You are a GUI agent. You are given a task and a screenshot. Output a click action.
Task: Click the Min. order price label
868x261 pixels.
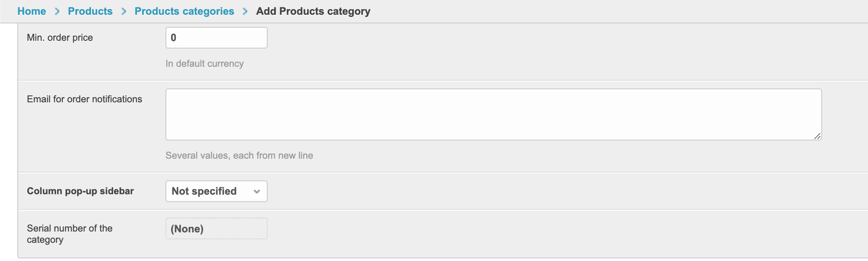click(60, 38)
